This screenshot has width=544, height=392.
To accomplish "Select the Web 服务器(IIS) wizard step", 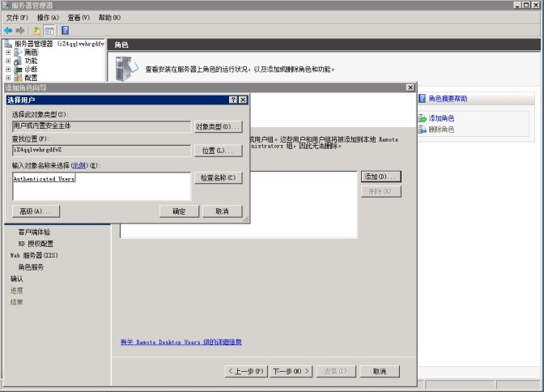I will point(34,256).
